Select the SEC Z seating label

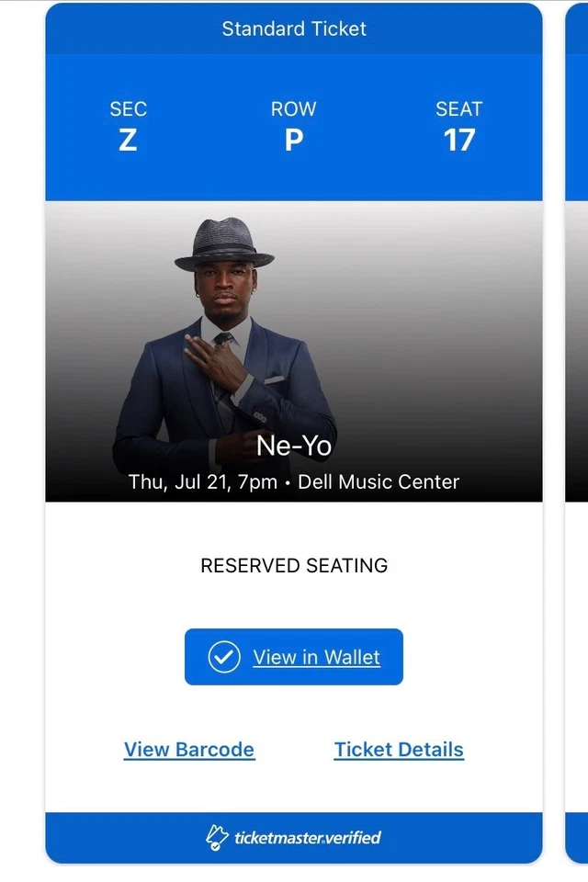pyautogui.click(x=128, y=127)
